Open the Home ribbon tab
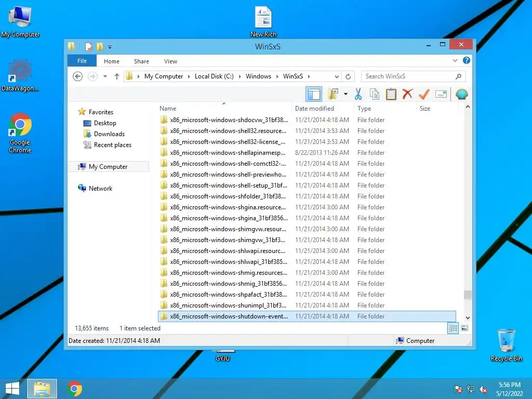The width and height of the screenshot is (532, 399). coord(112,61)
